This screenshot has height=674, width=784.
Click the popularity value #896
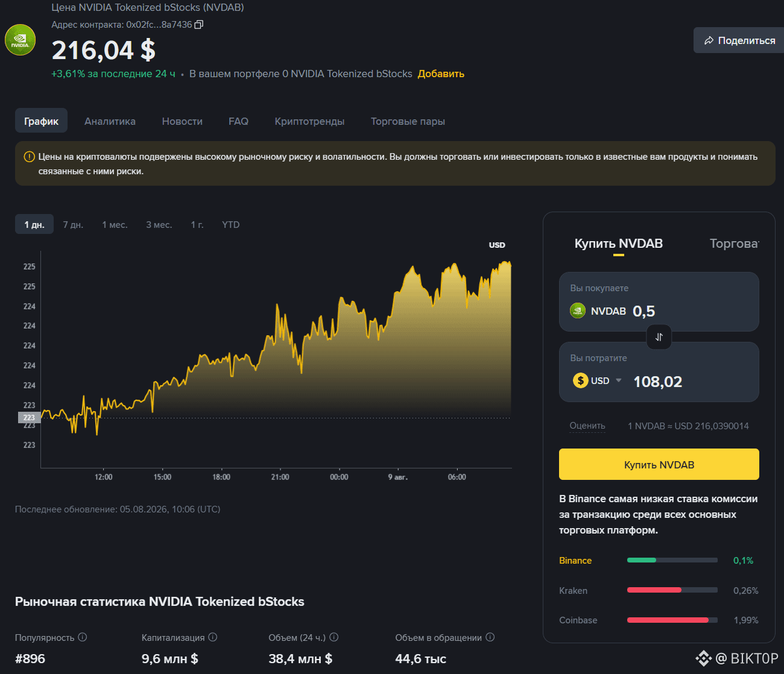pos(30,658)
